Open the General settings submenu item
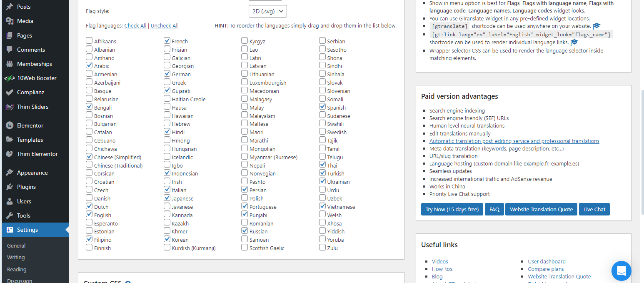Image resolution: width=644 pixels, height=283 pixels. click(16, 245)
